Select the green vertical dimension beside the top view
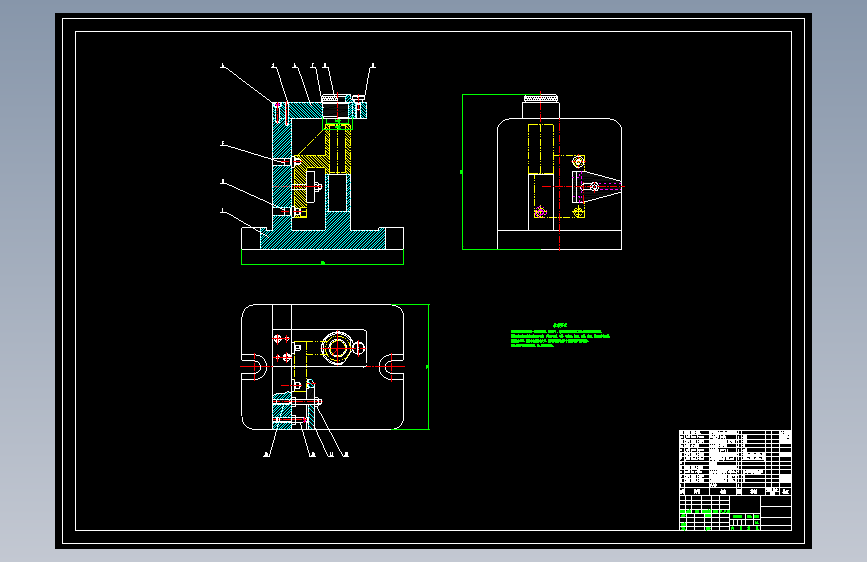Viewport: 867px width, 562px height. pyautogui.click(x=427, y=367)
